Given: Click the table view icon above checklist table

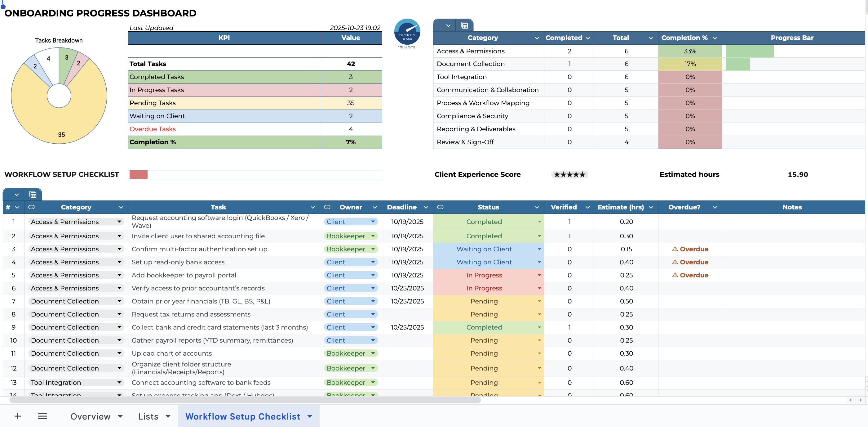Looking at the screenshot, I should [33, 195].
